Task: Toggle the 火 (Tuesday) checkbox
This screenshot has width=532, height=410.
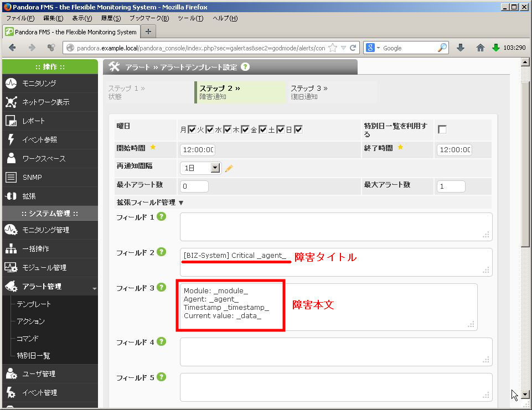Action: tap(210, 129)
